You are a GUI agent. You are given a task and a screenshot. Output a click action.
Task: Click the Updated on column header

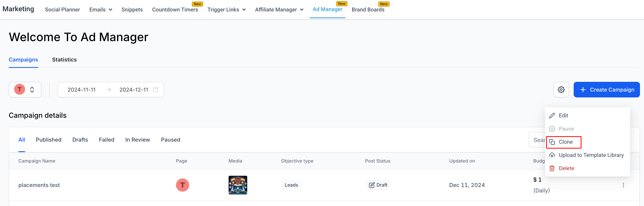(x=462, y=161)
